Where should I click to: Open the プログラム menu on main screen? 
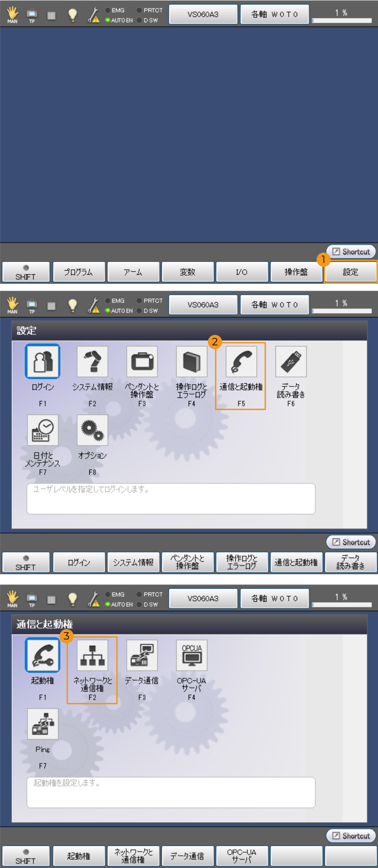[x=78, y=272]
